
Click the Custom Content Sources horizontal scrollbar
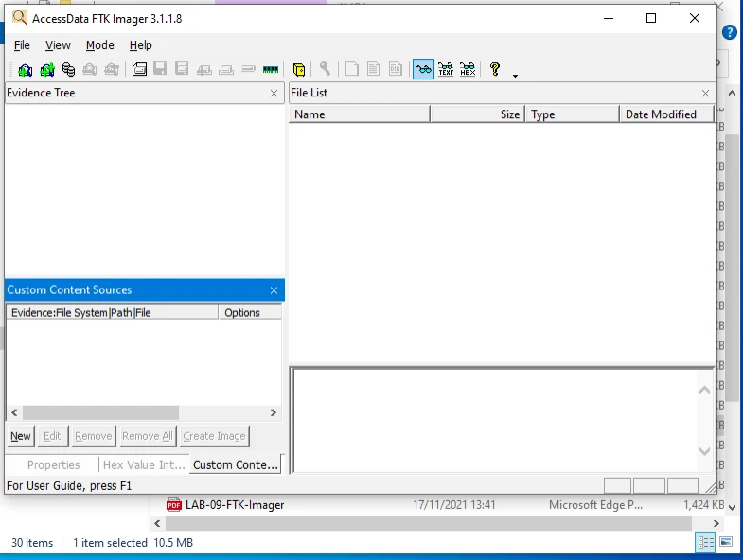point(100,412)
